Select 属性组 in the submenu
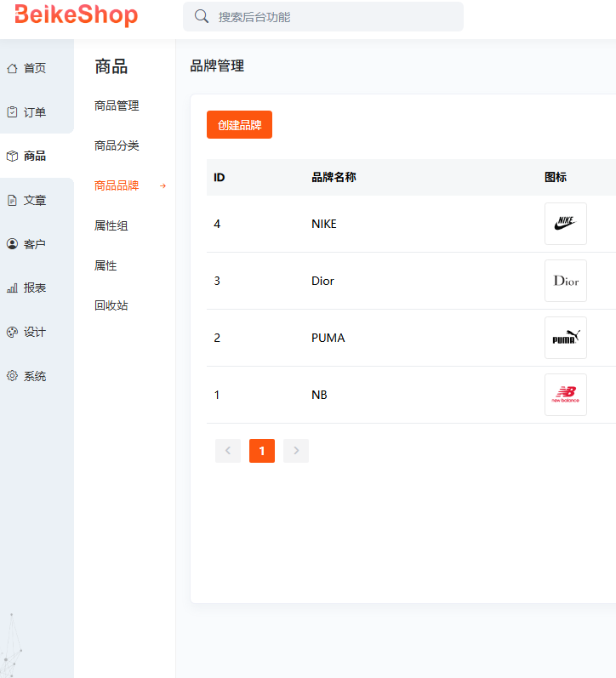616x678 pixels. coord(111,225)
